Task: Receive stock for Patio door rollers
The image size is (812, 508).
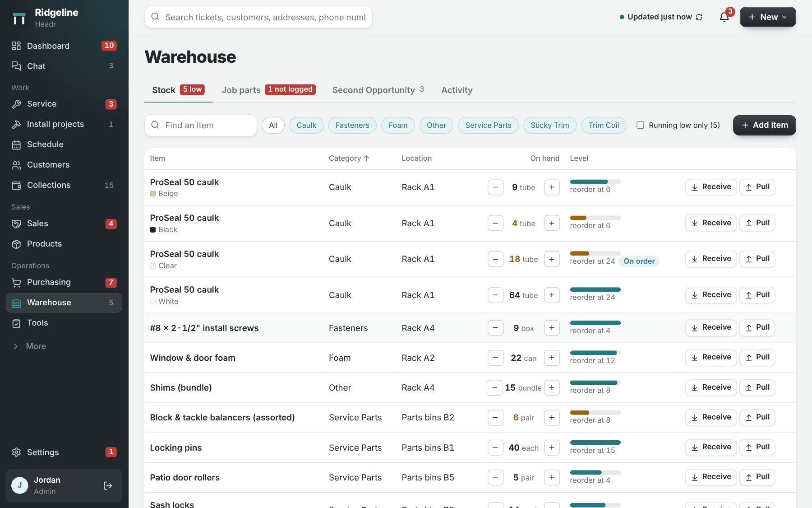Action: [x=710, y=477]
